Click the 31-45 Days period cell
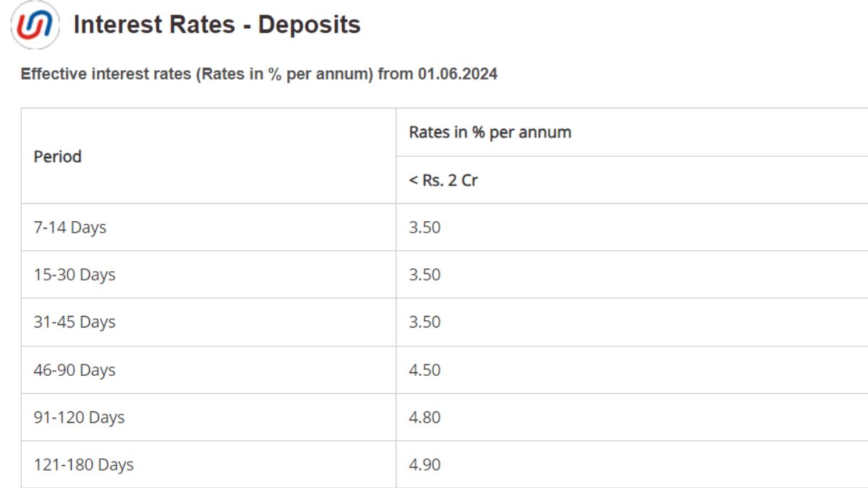Screen dimensions: 868x488 (75, 322)
